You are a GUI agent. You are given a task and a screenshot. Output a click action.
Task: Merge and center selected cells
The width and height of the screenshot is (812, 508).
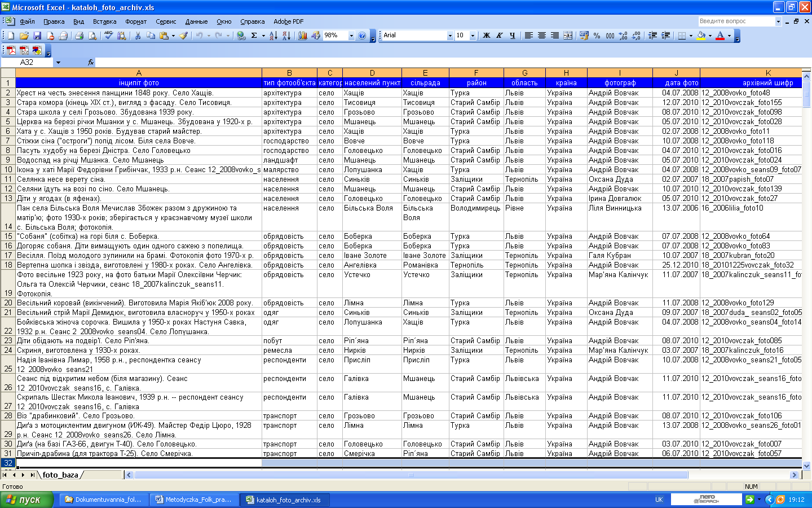(568, 36)
